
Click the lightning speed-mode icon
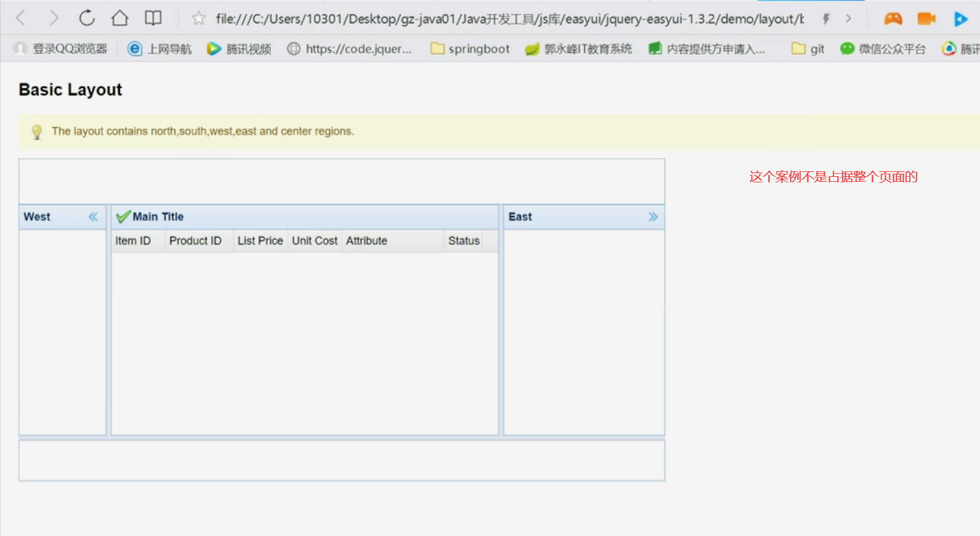(826, 18)
